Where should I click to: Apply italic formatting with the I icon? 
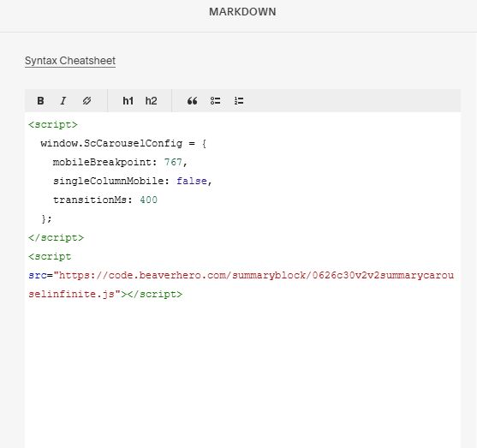(x=63, y=101)
